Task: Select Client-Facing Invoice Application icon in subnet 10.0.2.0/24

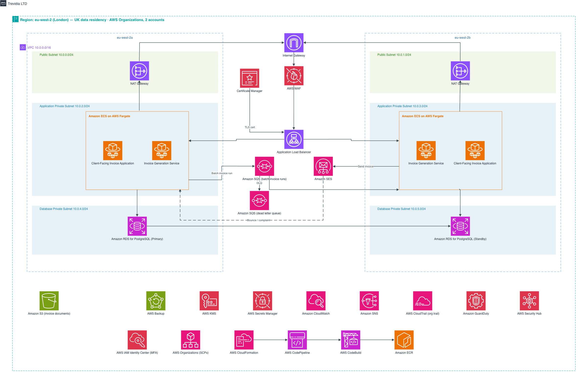Action: 113,150
